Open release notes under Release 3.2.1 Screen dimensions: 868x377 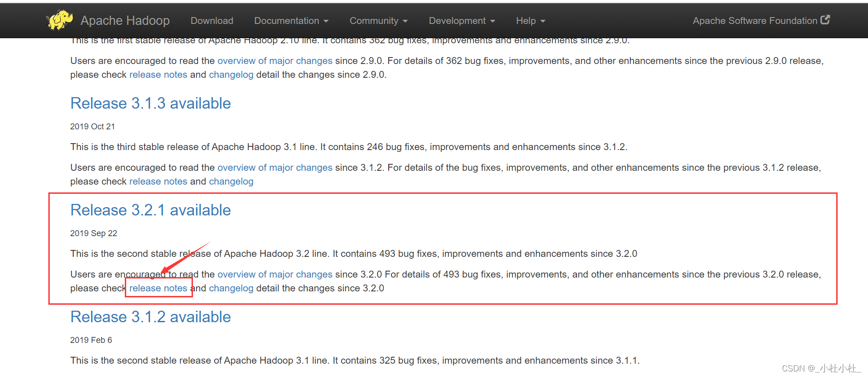click(x=158, y=288)
